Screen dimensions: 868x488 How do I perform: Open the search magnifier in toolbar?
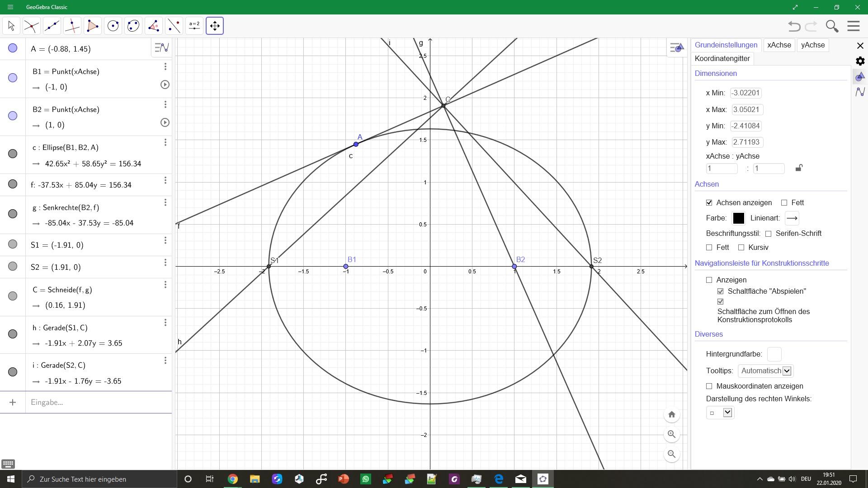click(x=832, y=26)
